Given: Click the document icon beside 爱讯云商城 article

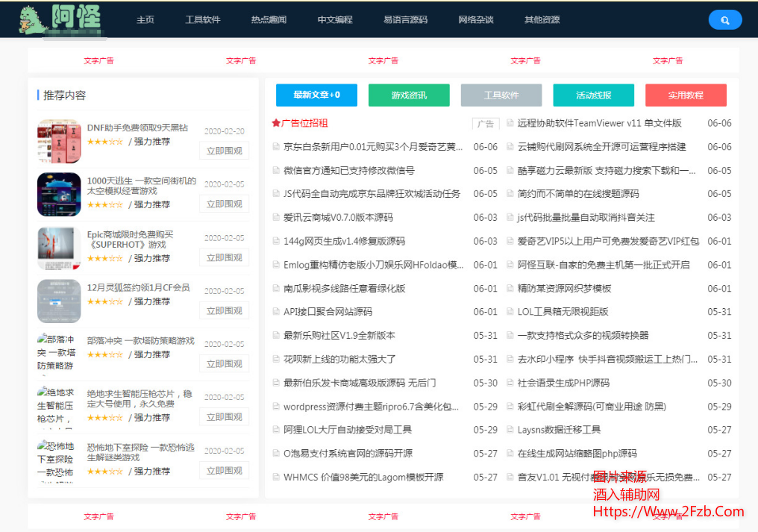Looking at the screenshot, I should tap(276, 218).
